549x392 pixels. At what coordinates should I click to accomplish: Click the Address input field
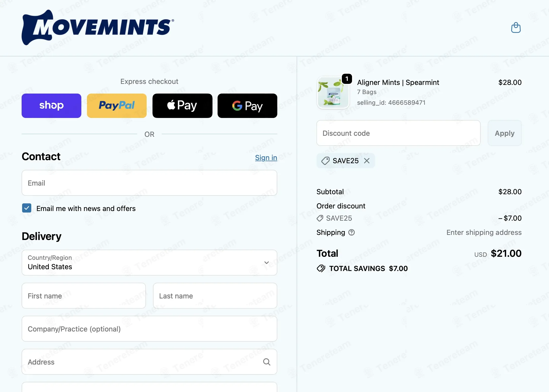click(149, 362)
